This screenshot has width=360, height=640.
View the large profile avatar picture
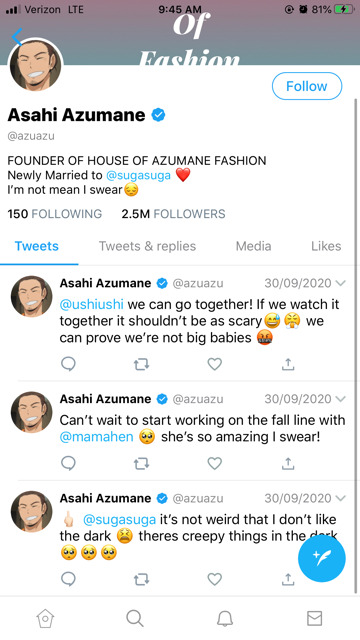(36, 65)
